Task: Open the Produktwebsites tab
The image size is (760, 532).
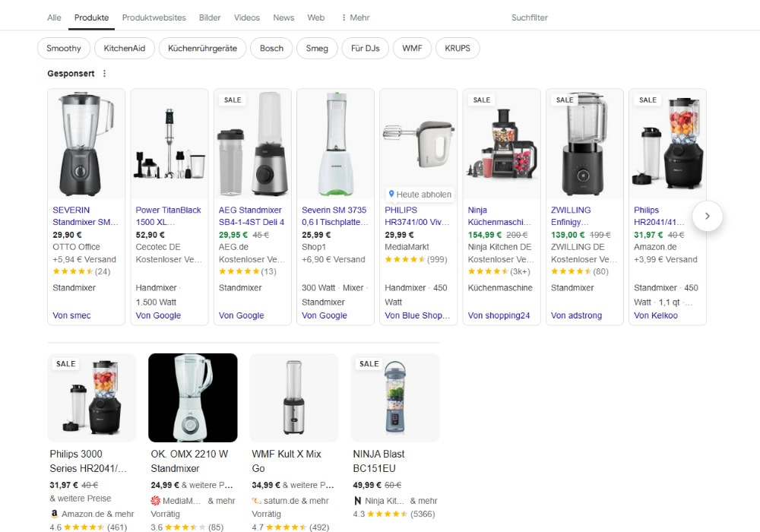Action: 154,17
